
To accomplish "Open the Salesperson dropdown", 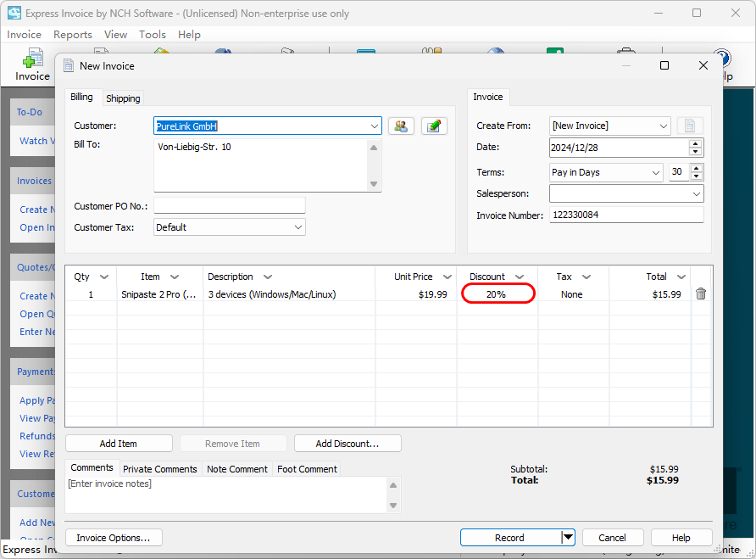I will pyautogui.click(x=696, y=194).
